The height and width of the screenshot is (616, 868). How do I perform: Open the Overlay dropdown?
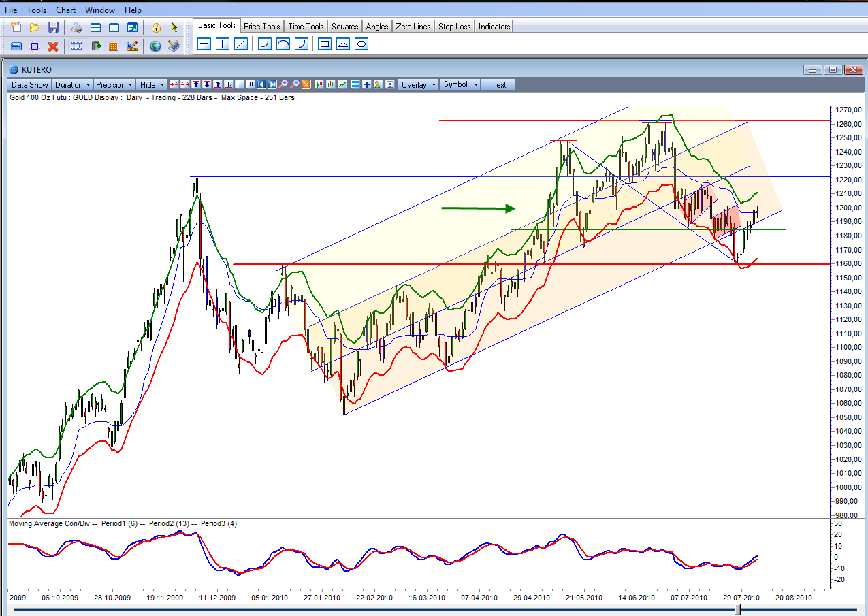(417, 85)
